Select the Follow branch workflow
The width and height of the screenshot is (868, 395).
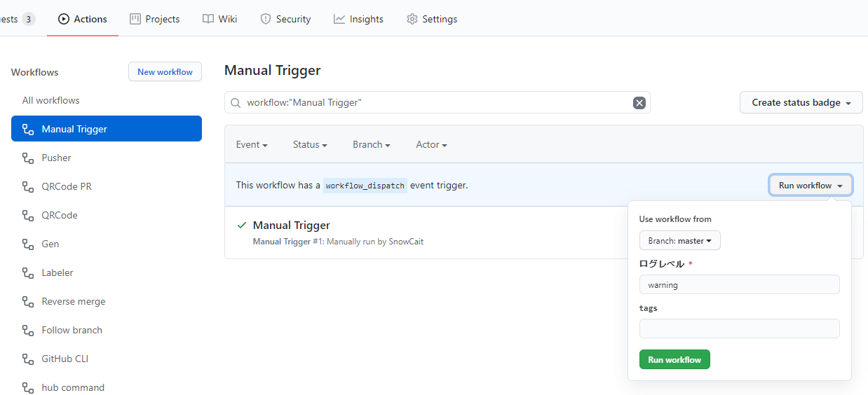tap(107, 330)
